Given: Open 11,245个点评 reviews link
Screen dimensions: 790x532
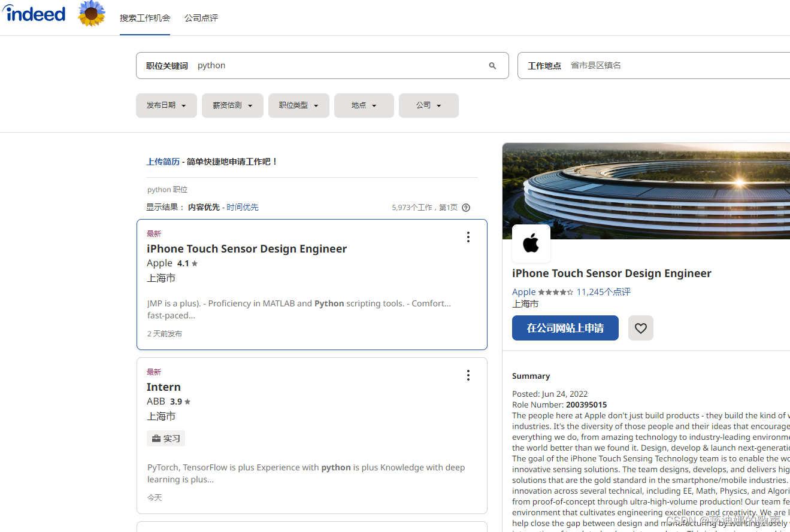Looking at the screenshot, I should tap(604, 292).
